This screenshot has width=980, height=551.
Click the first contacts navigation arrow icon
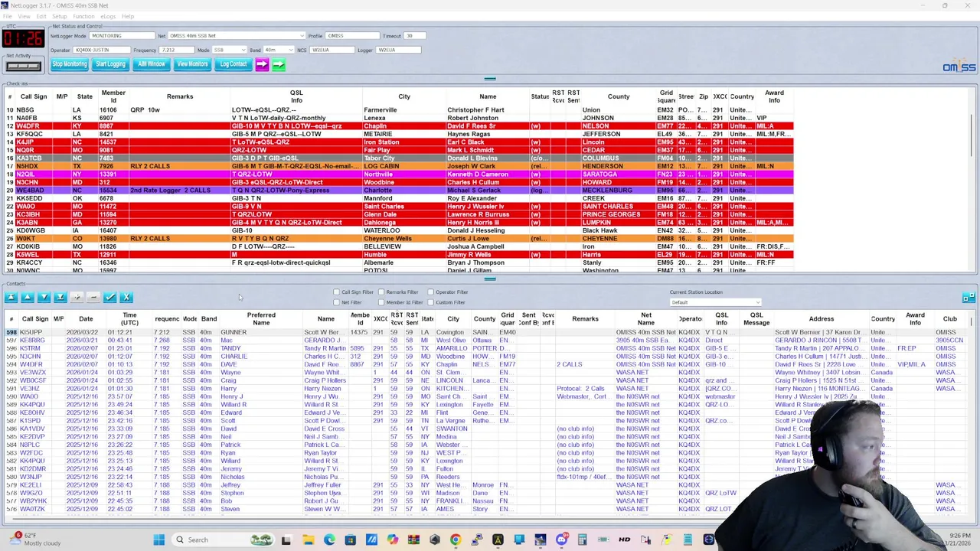pyautogui.click(x=11, y=298)
